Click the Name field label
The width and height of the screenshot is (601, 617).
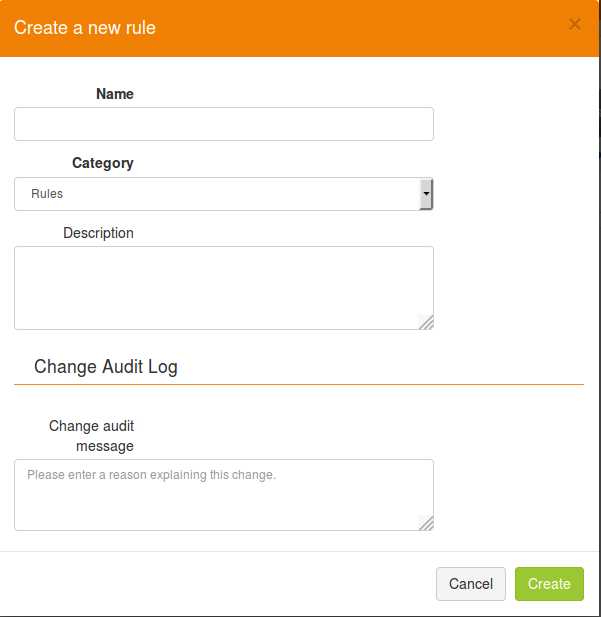(115, 94)
